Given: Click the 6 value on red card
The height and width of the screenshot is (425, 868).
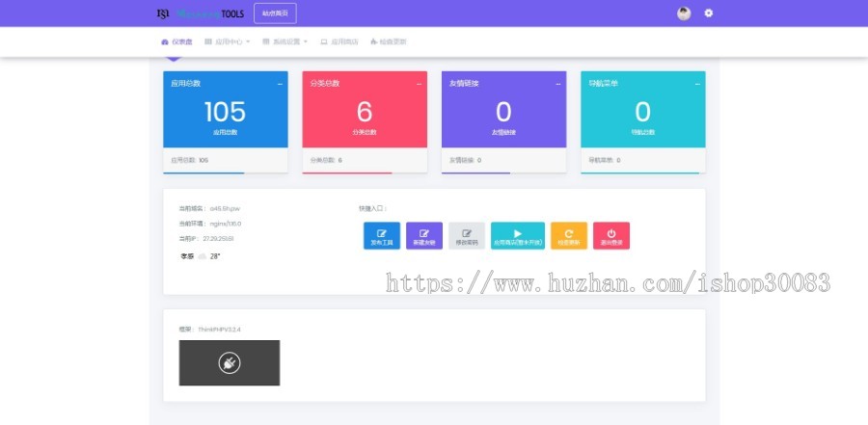Looking at the screenshot, I should coord(365,113).
